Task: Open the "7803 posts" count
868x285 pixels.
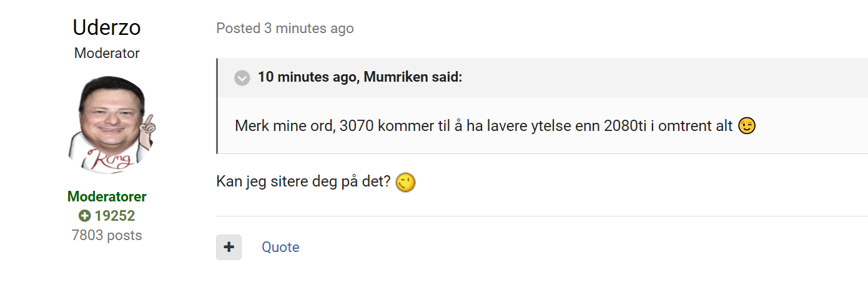Action: coord(107,236)
